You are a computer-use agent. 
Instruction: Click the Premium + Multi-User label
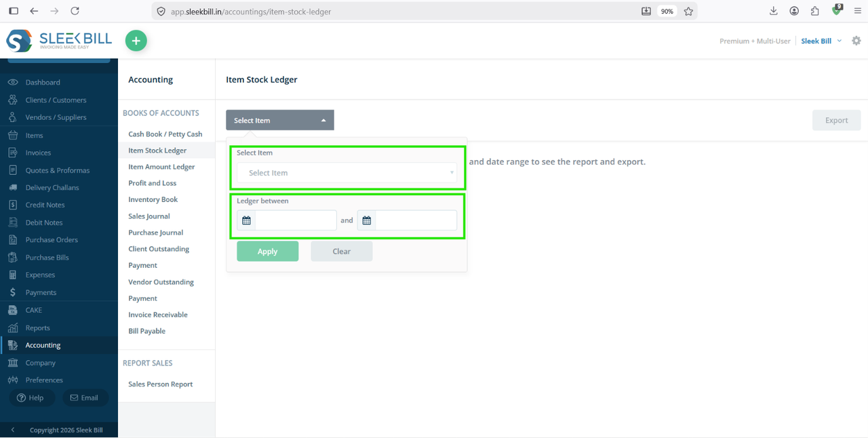point(755,41)
